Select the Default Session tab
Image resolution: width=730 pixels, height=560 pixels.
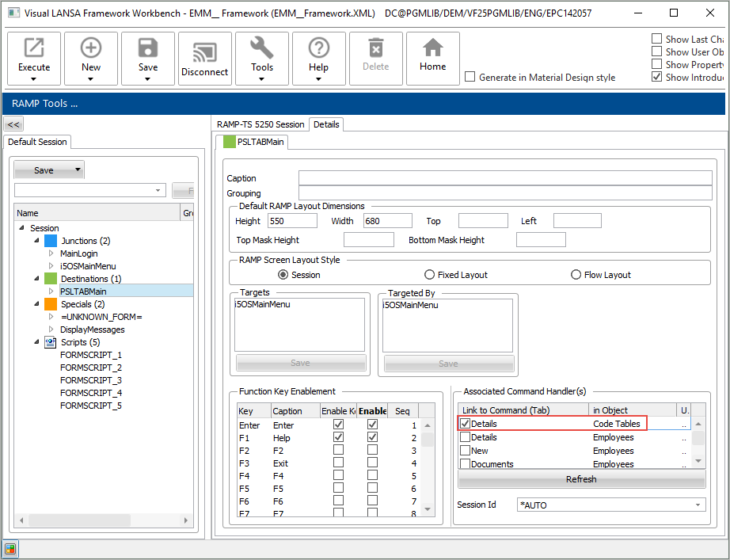(x=38, y=142)
